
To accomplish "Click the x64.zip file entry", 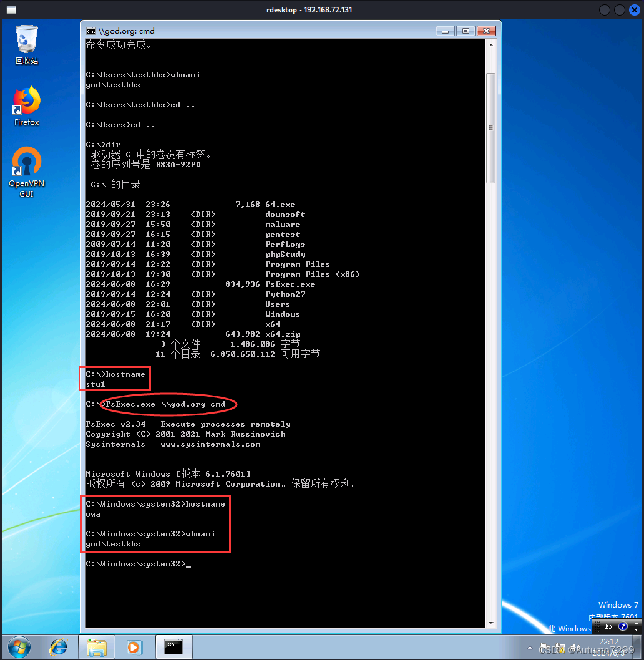I will (283, 334).
